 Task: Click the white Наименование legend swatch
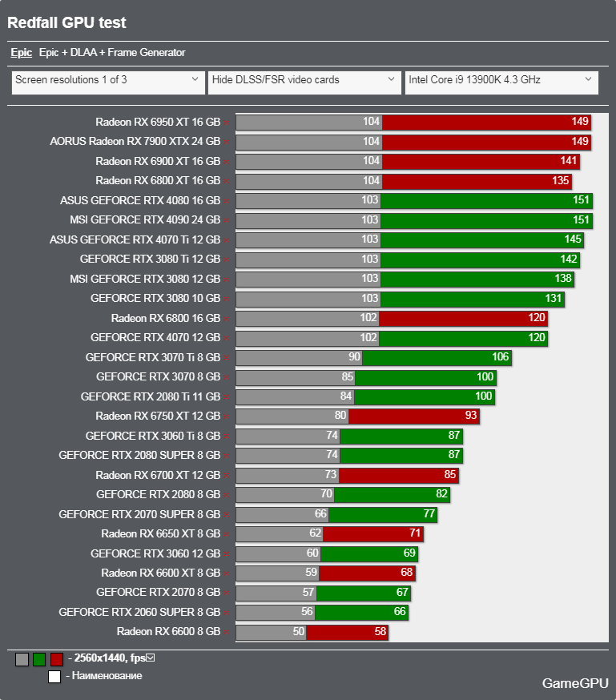tap(54, 677)
